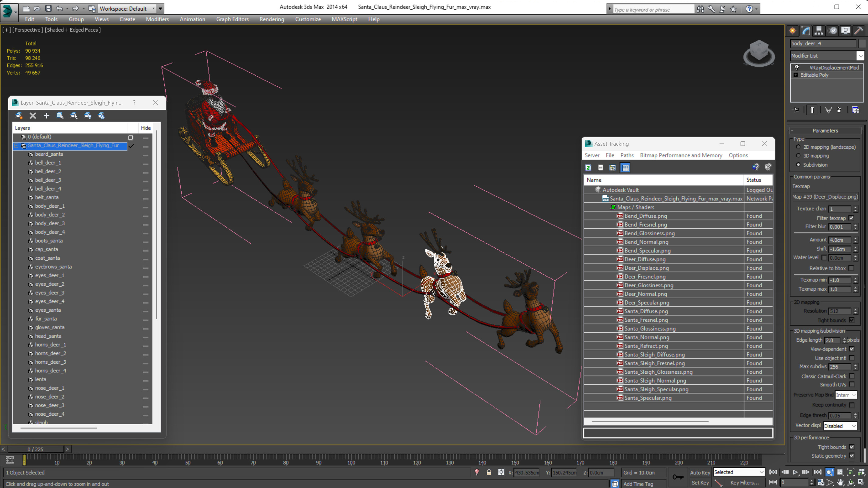The width and height of the screenshot is (868, 488).
Task: Click Make Unique icon below modifier stack
Action: 828,110
